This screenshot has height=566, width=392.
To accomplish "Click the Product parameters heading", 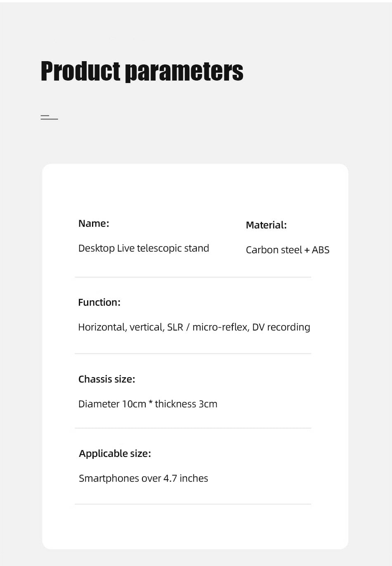I will click(x=142, y=71).
